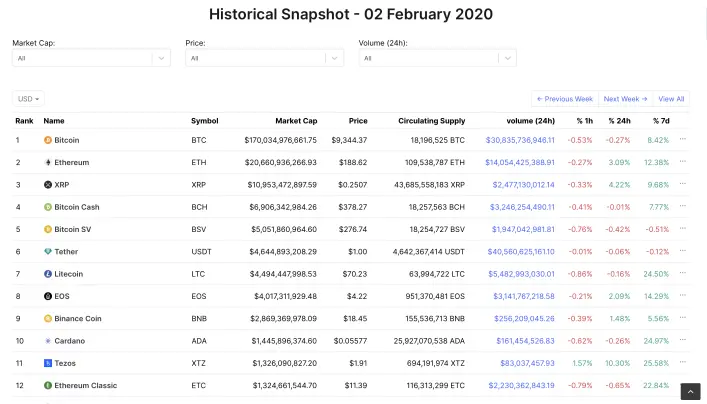The width and height of the screenshot is (707, 404).
Task: Open the Price filter dropdown
Action: tap(265, 58)
